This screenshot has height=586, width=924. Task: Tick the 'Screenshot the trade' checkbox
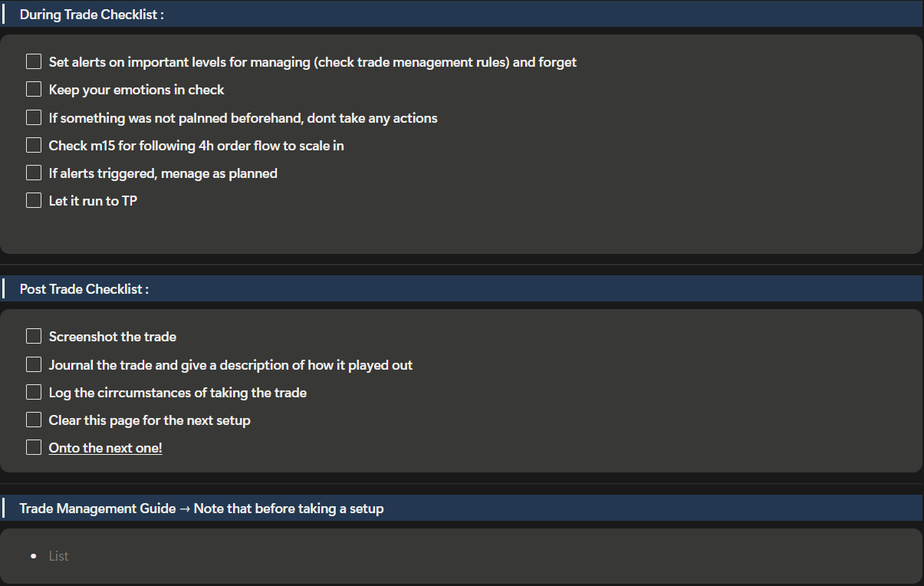34,336
